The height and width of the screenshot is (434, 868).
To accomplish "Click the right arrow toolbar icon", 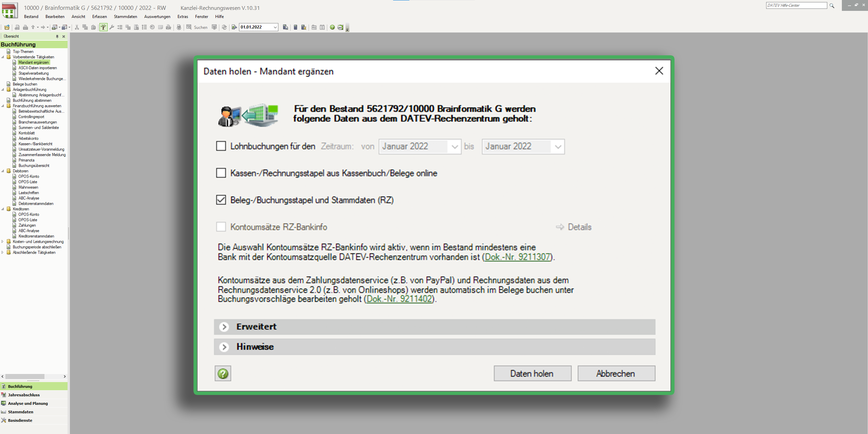I will click(x=43, y=27).
